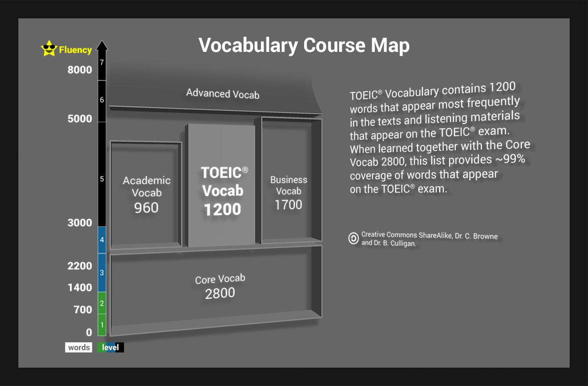Click the 1400 words axis label
The height and width of the screenshot is (386, 588).
(80, 288)
